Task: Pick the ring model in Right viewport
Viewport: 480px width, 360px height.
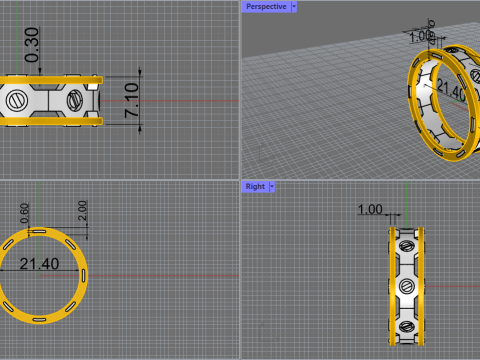Action: coord(407,287)
